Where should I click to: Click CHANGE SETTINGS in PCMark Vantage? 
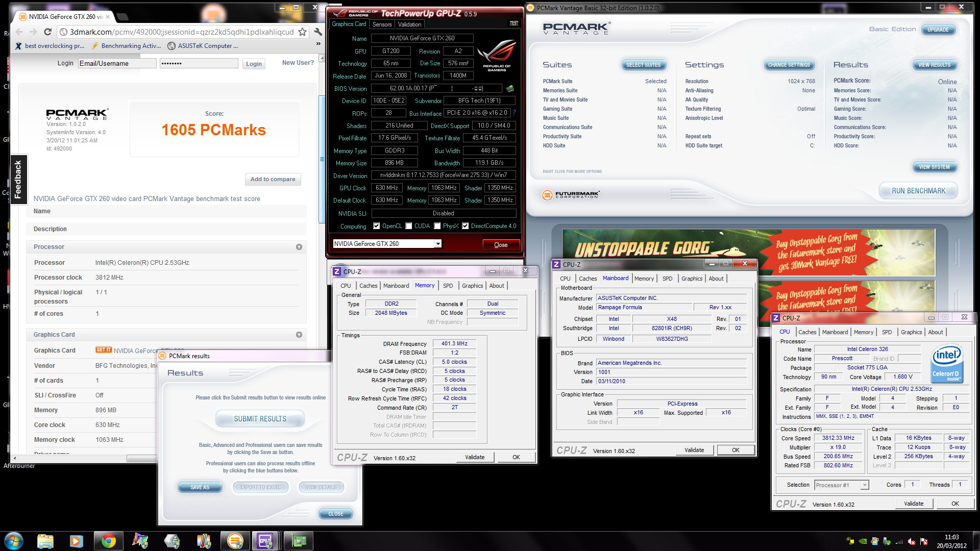[x=789, y=65]
